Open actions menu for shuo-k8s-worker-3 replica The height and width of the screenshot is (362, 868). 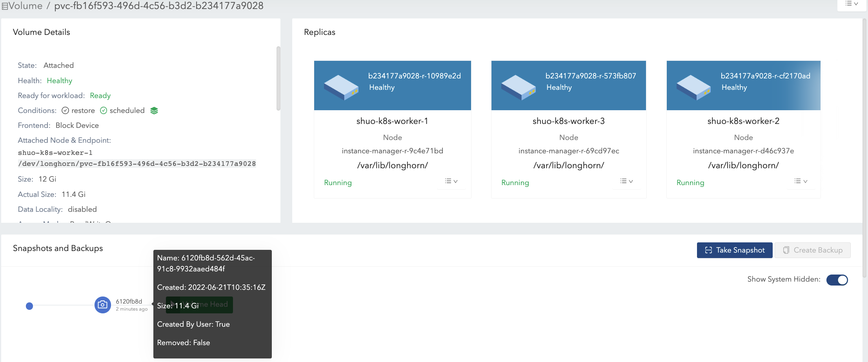click(626, 181)
